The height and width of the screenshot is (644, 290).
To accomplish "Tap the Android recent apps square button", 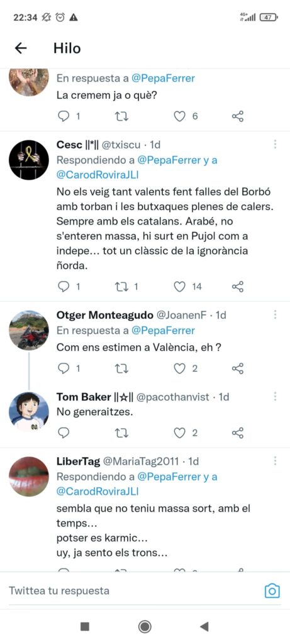I will pyautogui.click(x=85, y=626).
